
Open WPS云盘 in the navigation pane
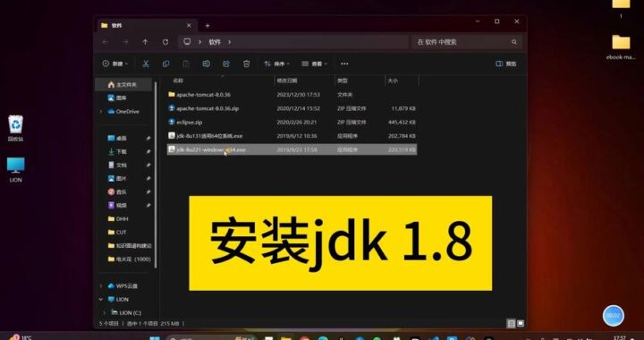[123, 285]
